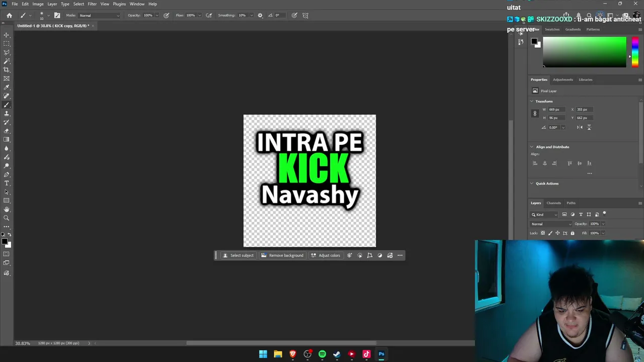Open File Explorer from the taskbar
644x362 pixels.
(x=278, y=354)
